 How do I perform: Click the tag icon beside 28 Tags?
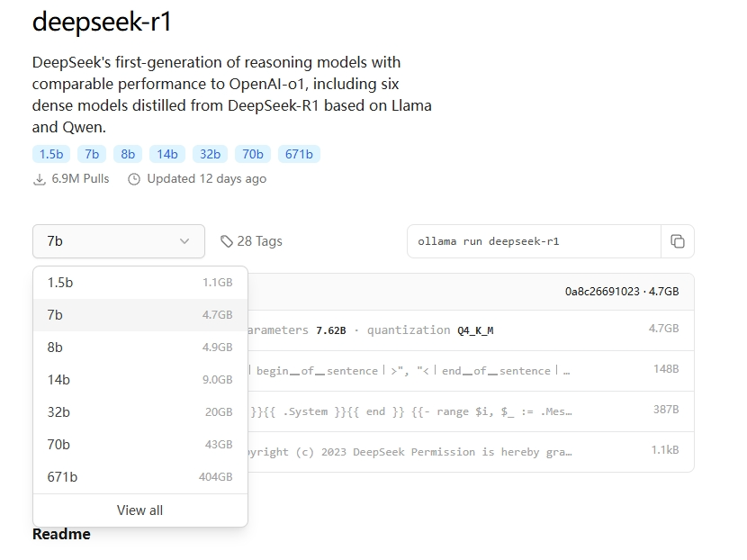pos(226,241)
